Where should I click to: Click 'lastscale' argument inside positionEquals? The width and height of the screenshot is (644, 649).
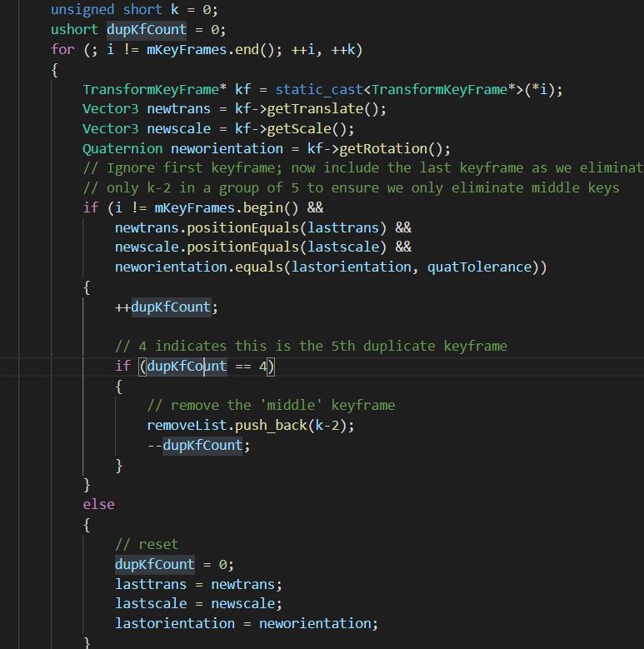click(x=343, y=247)
